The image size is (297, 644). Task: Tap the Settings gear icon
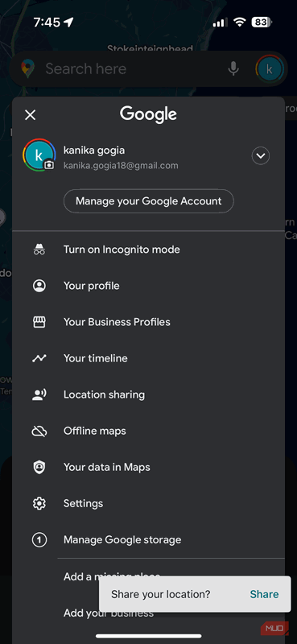pos(39,504)
